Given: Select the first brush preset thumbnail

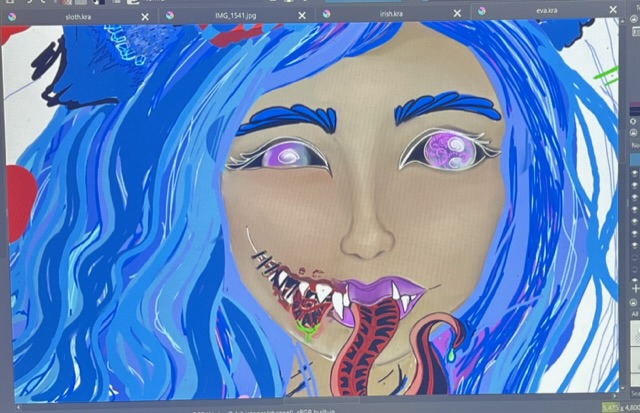Looking at the screenshot, I should pos(634,335).
